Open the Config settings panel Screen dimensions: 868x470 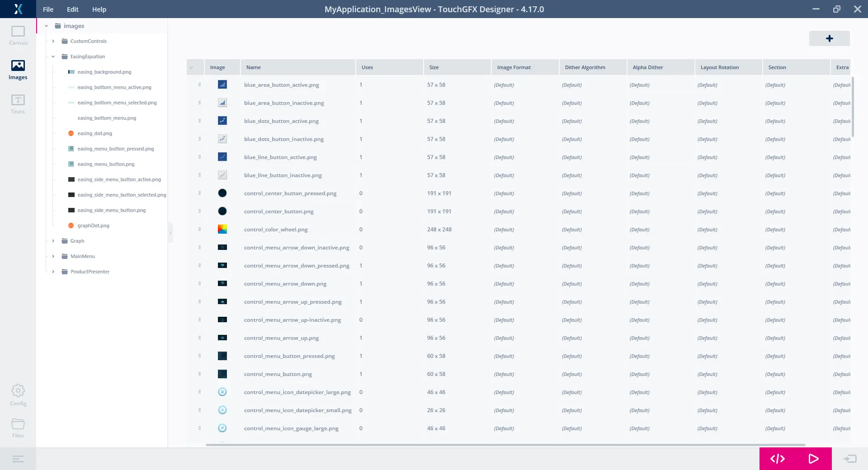click(x=18, y=395)
